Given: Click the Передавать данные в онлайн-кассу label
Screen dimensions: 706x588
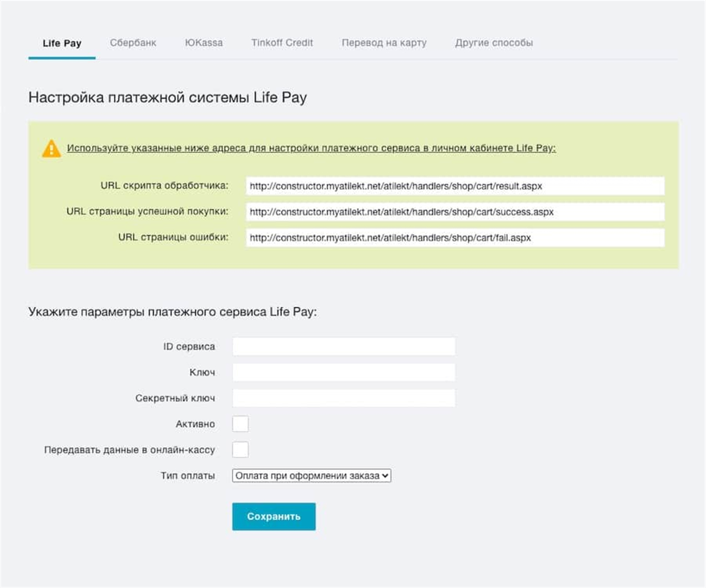Looking at the screenshot, I should pyautogui.click(x=130, y=450).
